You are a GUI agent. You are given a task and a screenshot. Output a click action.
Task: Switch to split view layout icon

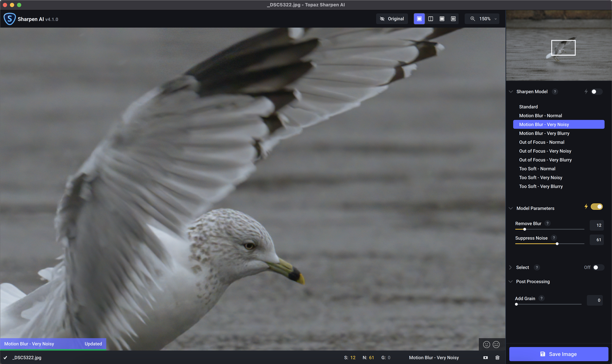pyautogui.click(x=430, y=19)
